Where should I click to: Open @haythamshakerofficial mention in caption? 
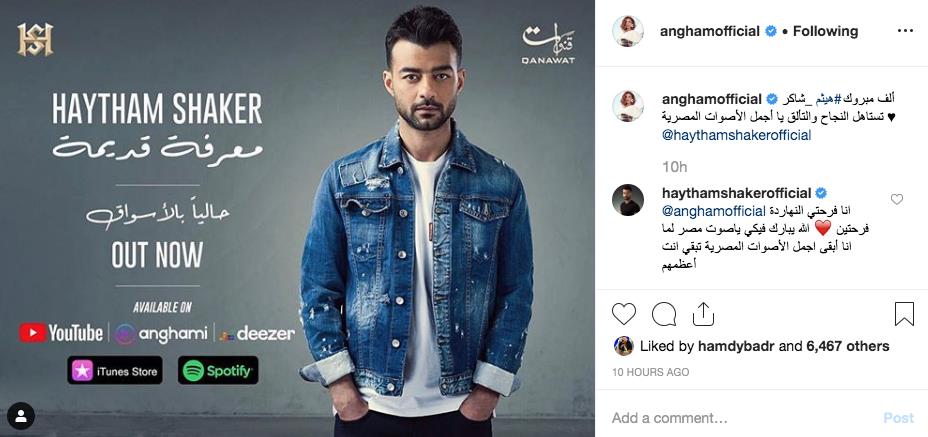pyautogui.click(x=736, y=135)
